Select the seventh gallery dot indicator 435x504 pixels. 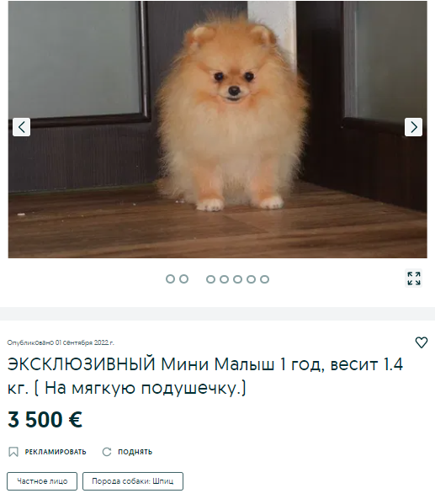point(251,279)
